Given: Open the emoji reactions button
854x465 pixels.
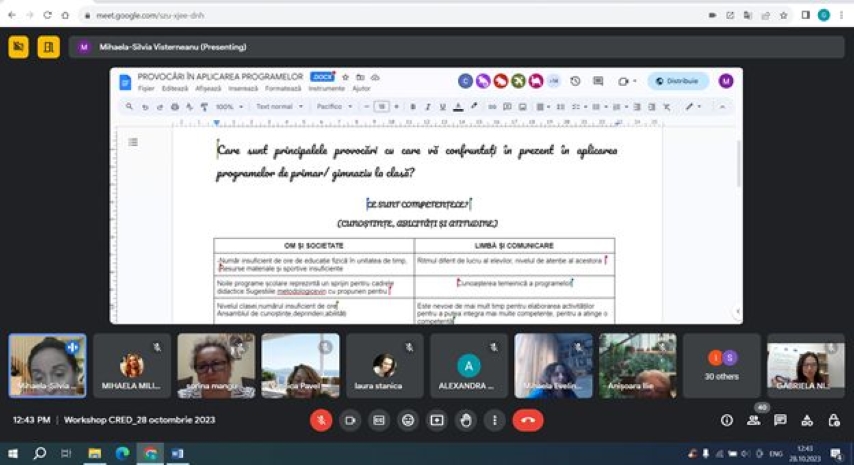Looking at the screenshot, I should click(x=407, y=421).
